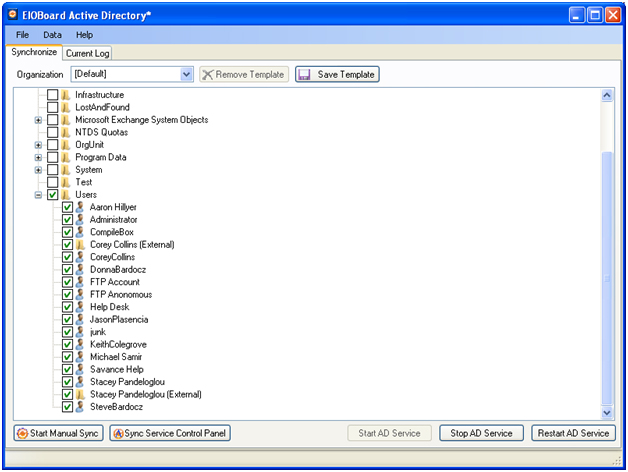Click the DonnaBardocz user icon
This screenshot has height=472, width=628.
tap(80, 269)
